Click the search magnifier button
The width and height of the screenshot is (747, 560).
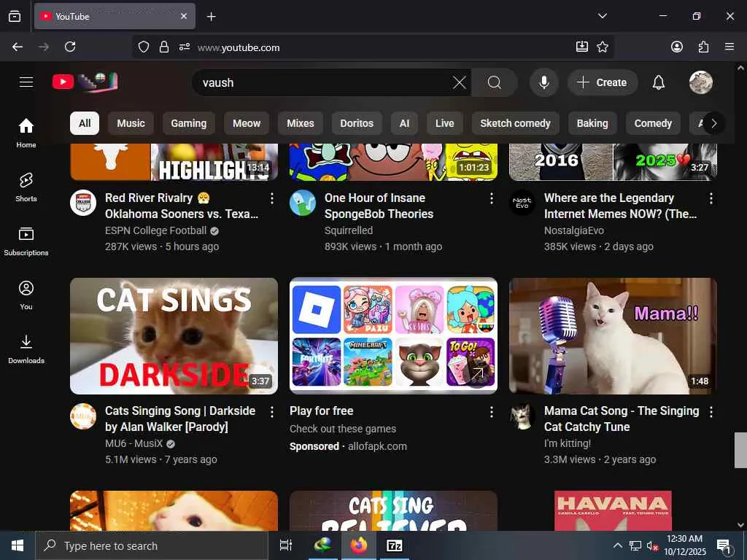point(495,82)
